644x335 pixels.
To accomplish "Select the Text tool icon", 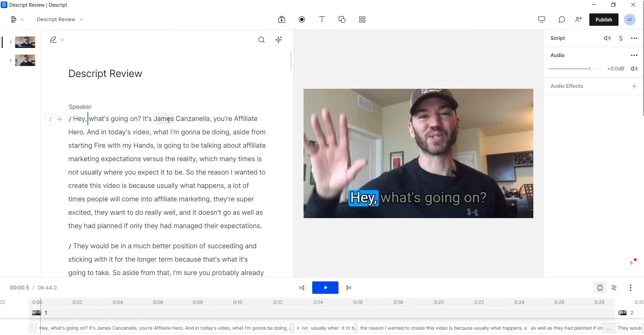I will [322, 19].
